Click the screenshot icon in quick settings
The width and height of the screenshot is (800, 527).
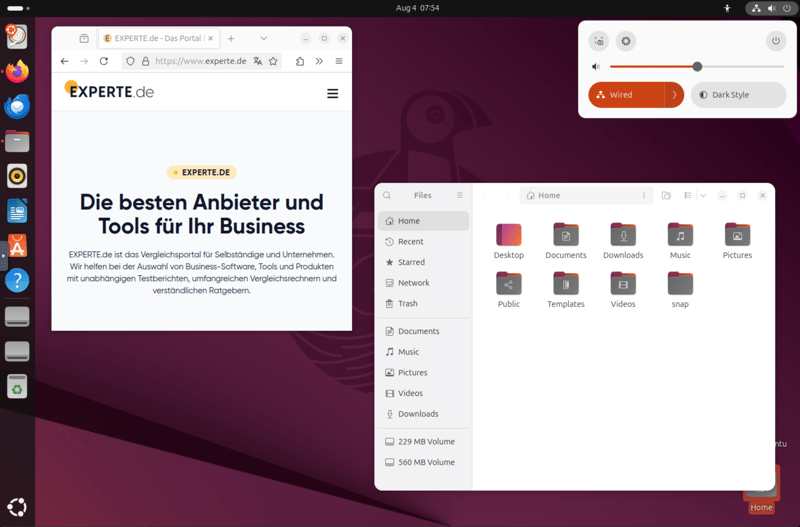pos(599,41)
